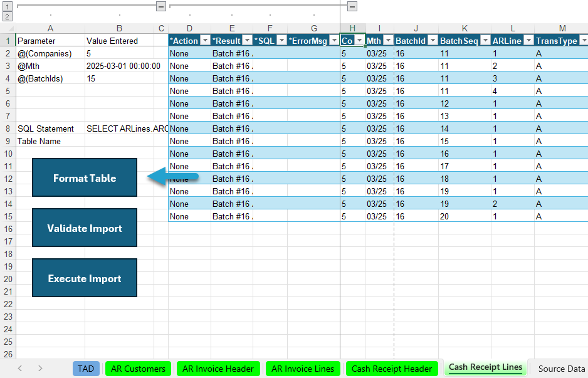Click the next sheet navigation arrow
This screenshot has width=588, height=378.
(40, 369)
